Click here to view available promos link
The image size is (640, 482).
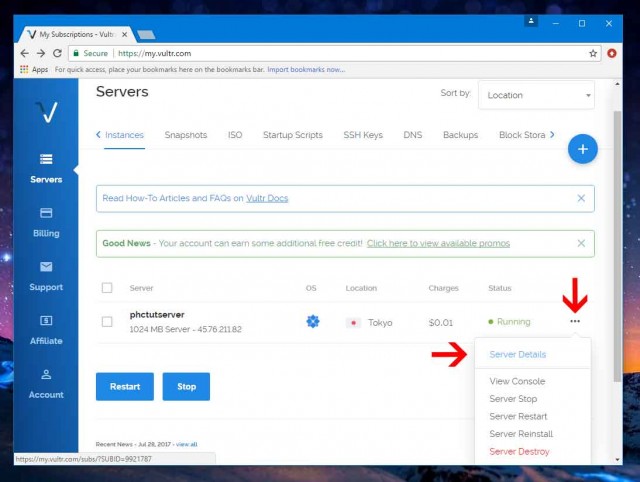pos(438,243)
